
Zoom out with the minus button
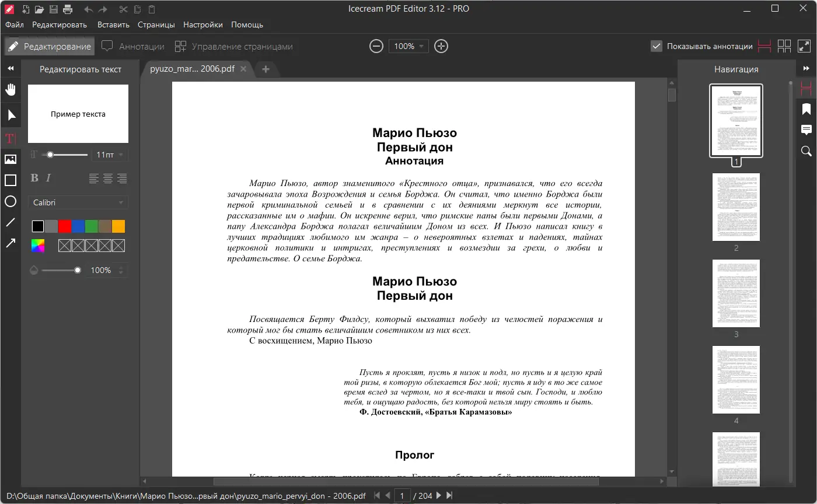(377, 46)
